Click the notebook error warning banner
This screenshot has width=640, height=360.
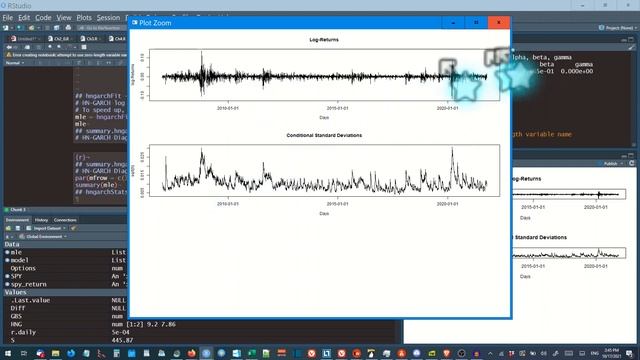[x=66, y=55]
